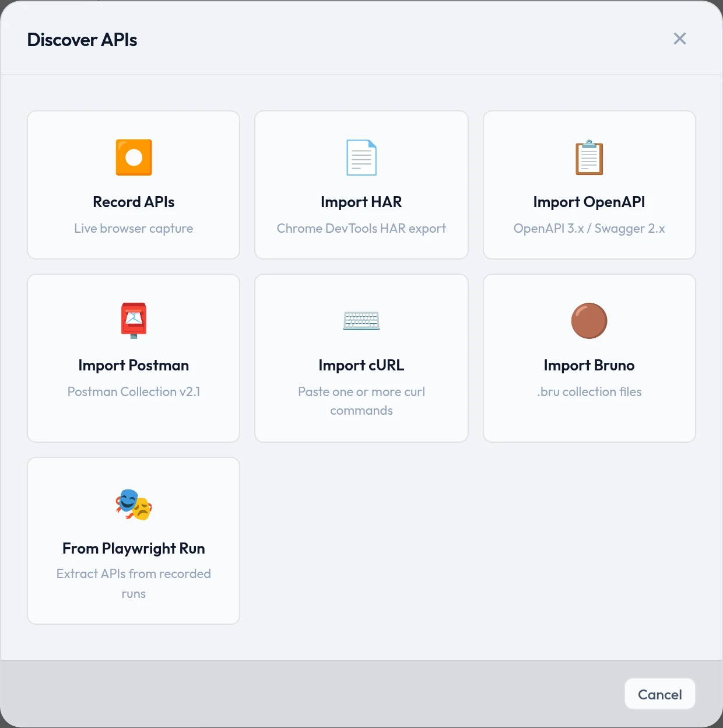Select the Record APIs title
Viewport: 723px width, 728px height.
[x=134, y=202]
